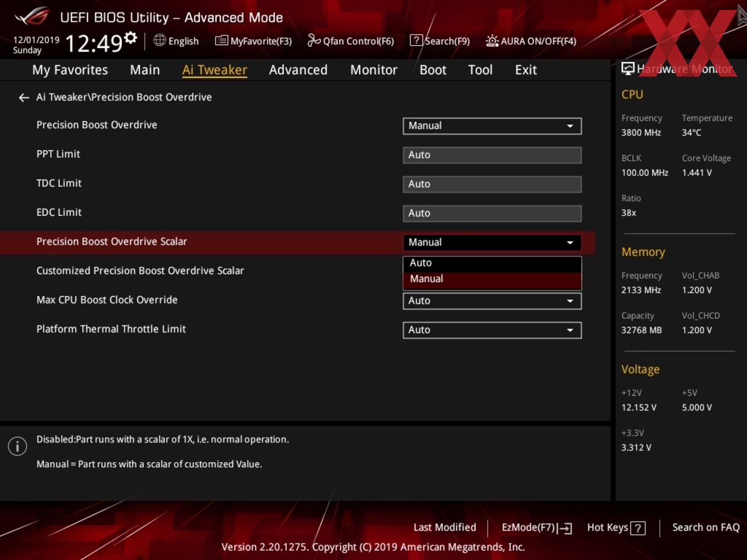747x560 pixels.
Task: Click the date 12/01/2019 Sunday
Action: point(36,45)
